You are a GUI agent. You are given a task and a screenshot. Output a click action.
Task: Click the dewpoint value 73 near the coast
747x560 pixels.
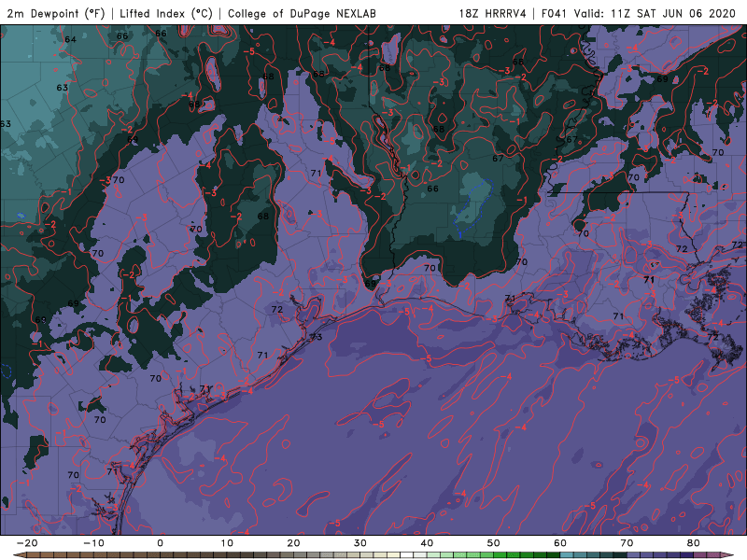tap(317, 337)
